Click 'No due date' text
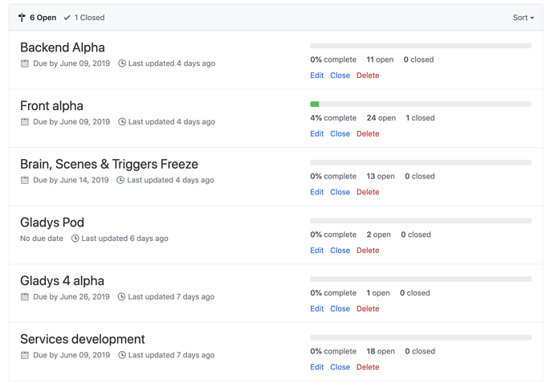554x392 pixels. [42, 239]
